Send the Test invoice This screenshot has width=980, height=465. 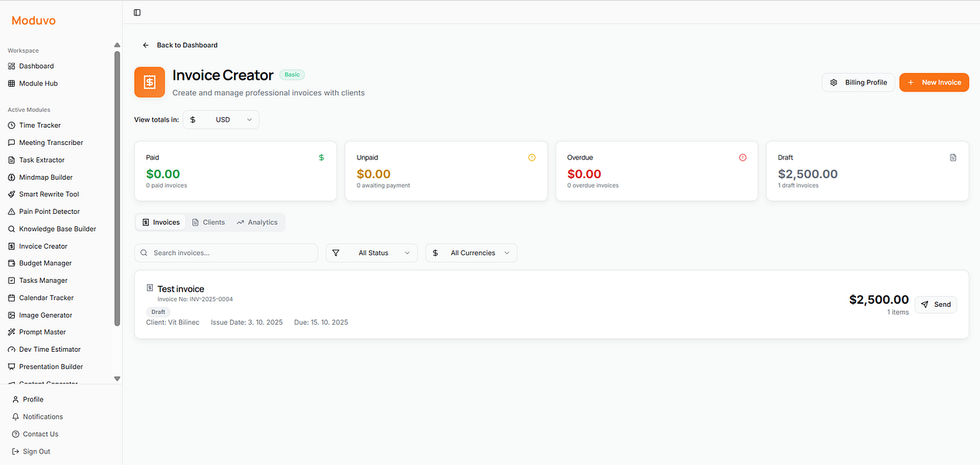[935, 305]
